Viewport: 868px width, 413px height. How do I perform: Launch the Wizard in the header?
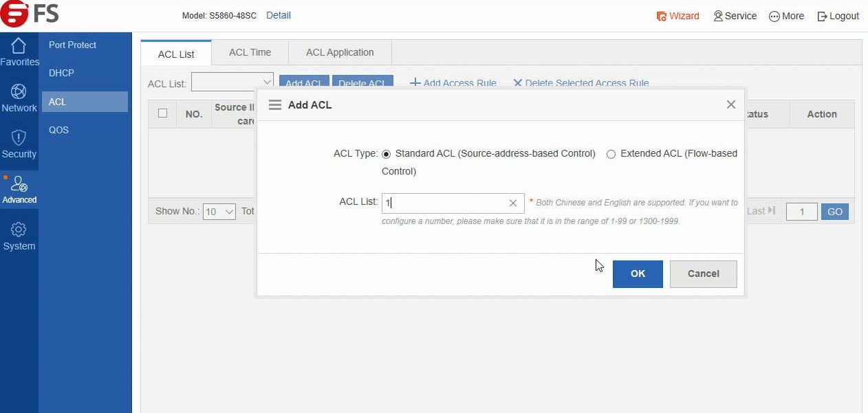coord(677,16)
